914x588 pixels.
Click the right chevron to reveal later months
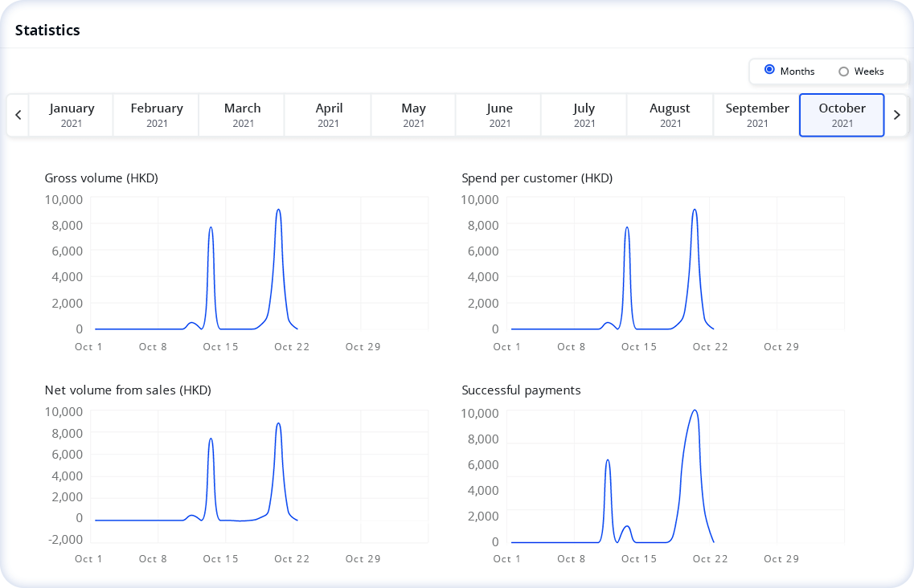pyautogui.click(x=896, y=114)
